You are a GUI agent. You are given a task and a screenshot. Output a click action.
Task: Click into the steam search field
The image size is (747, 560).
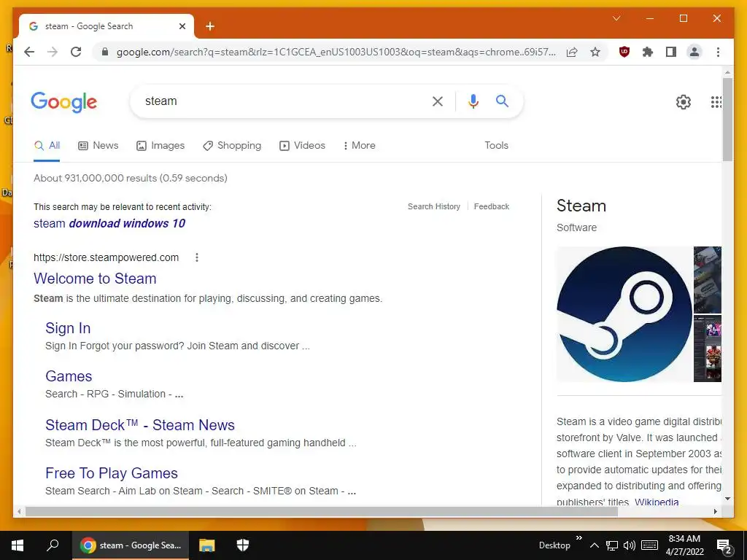(281, 101)
